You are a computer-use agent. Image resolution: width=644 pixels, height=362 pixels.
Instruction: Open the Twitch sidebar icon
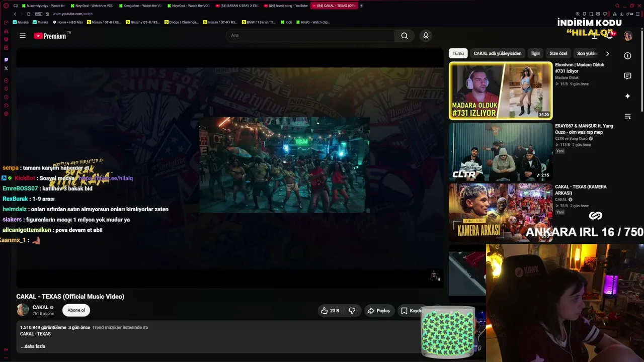(6, 60)
